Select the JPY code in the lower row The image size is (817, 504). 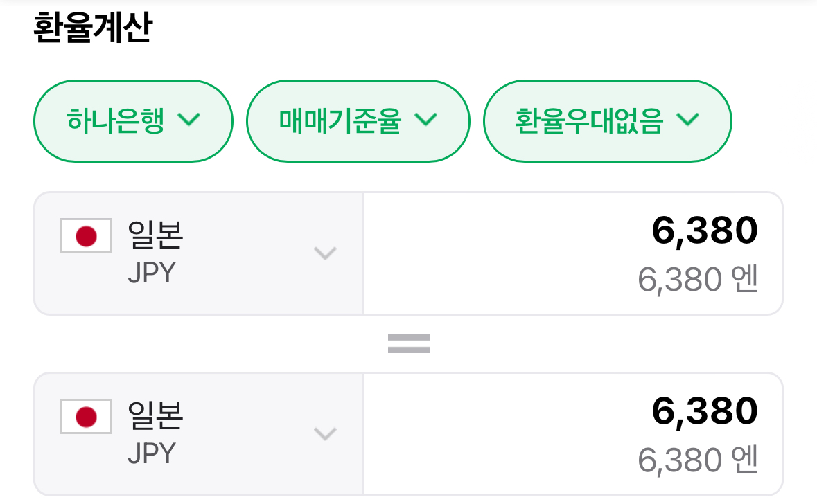pyautogui.click(x=152, y=453)
